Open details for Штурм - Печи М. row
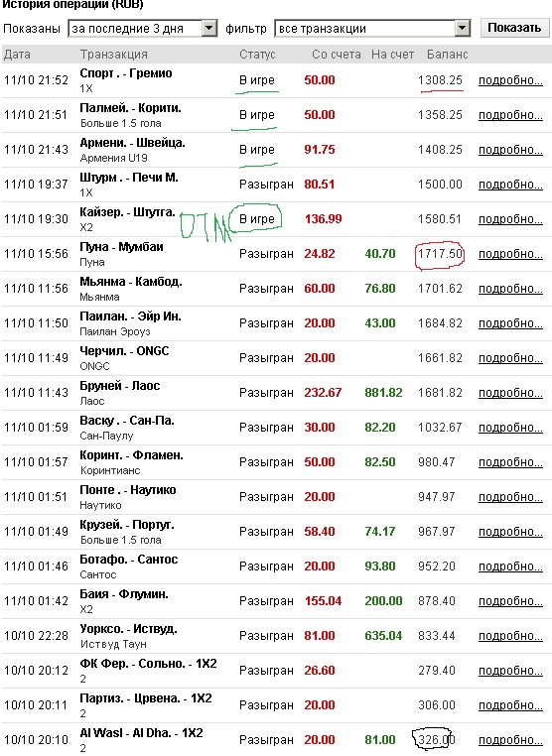The image size is (552, 756). 510,185
